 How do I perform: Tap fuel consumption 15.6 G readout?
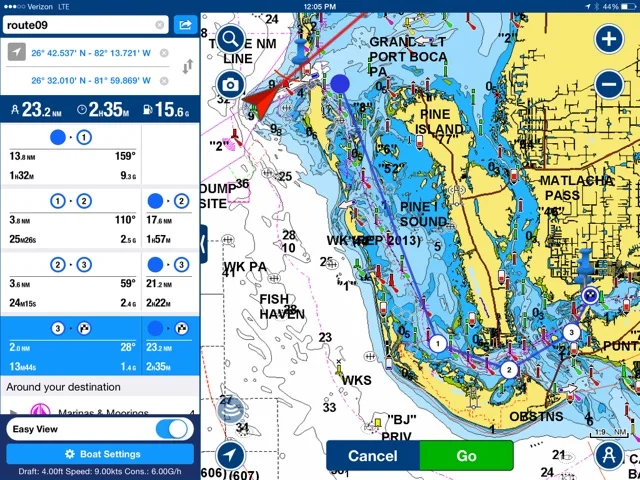pos(166,109)
